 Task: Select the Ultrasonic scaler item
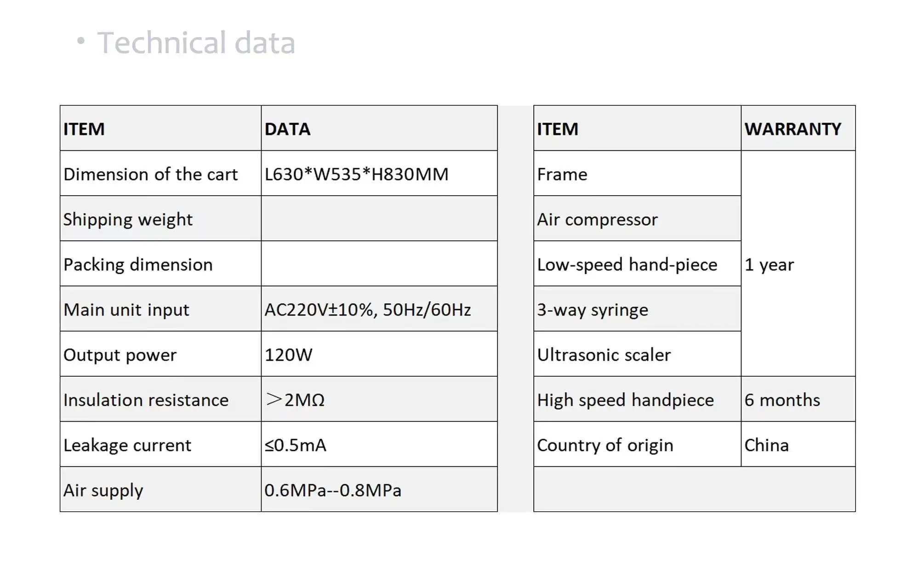(x=604, y=355)
